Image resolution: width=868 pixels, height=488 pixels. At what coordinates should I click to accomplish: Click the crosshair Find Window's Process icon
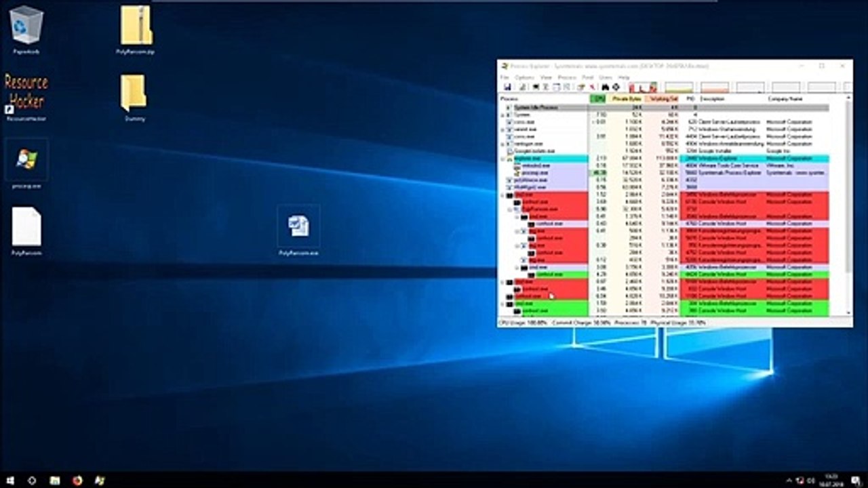[615, 87]
